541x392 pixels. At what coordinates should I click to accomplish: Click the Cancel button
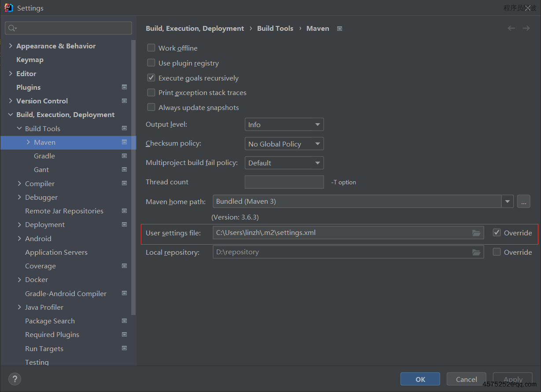[466, 379]
